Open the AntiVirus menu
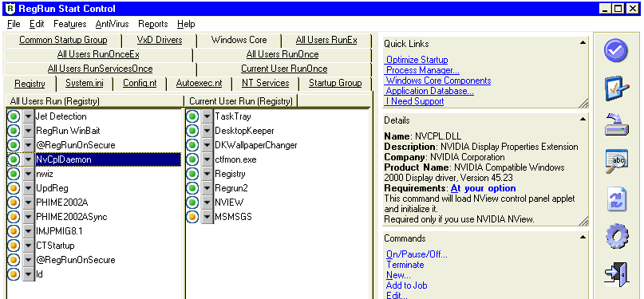644x299 pixels. [x=113, y=24]
